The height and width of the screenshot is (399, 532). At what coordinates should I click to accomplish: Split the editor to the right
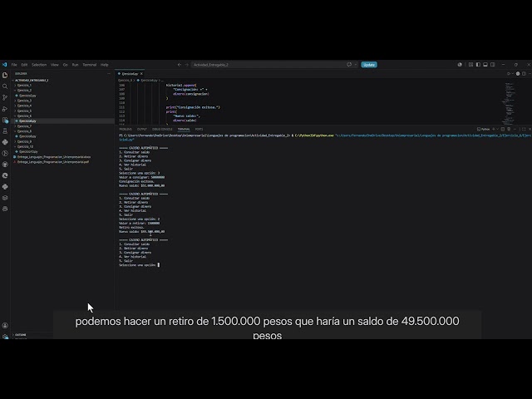coord(525,74)
